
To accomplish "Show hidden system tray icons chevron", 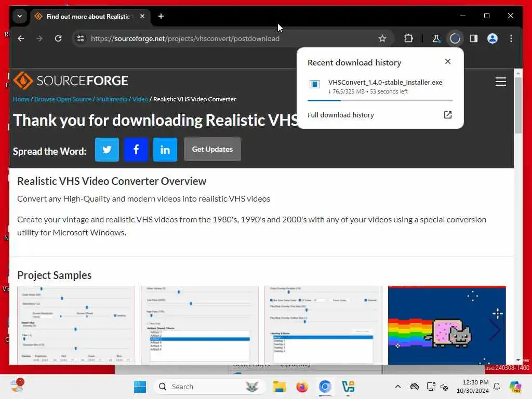I will tap(398, 387).
